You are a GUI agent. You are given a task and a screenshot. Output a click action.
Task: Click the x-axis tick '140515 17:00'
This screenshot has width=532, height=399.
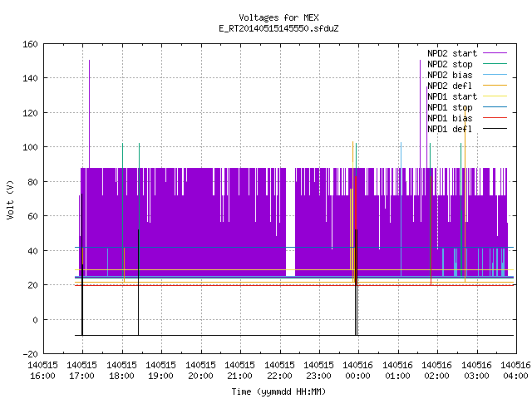pos(81,371)
